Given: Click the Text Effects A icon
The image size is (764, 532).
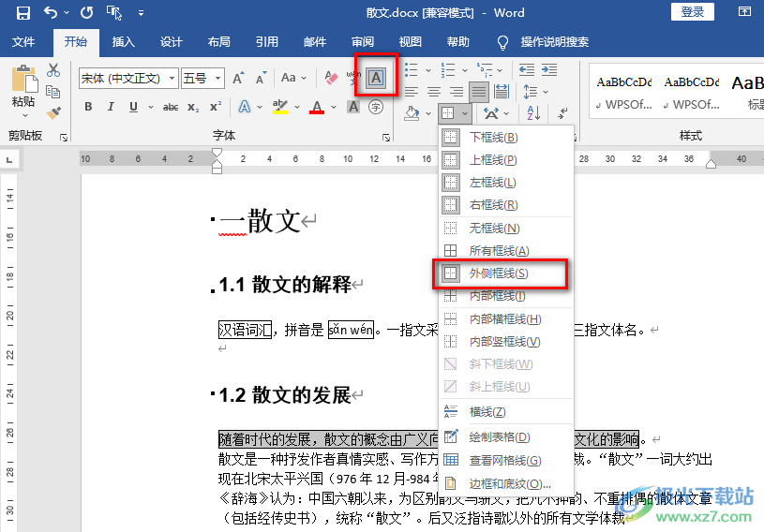Looking at the screenshot, I should click(245, 107).
